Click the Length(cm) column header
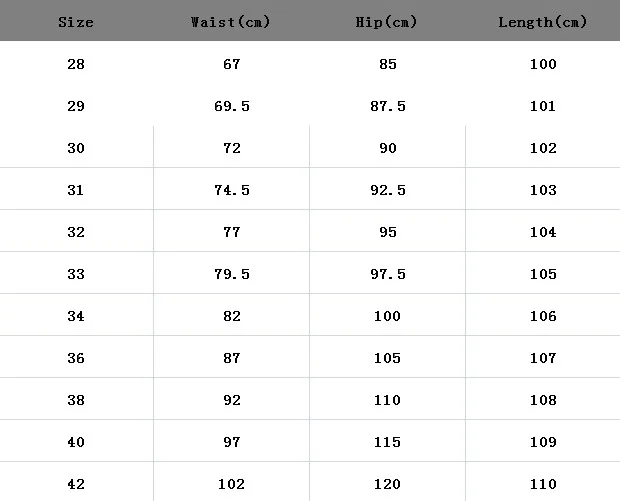Viewport: 620px width, 501px height. (542, 22)
